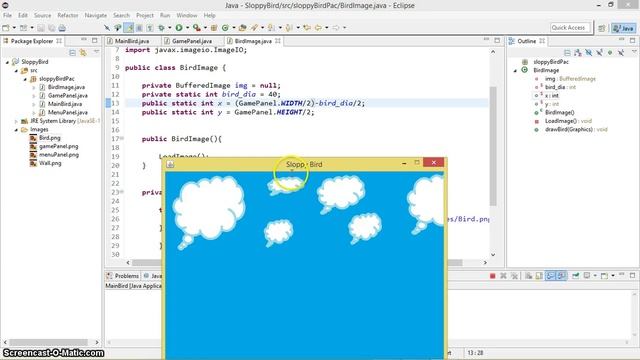Click the New Java Class green icon

[225, 28]
